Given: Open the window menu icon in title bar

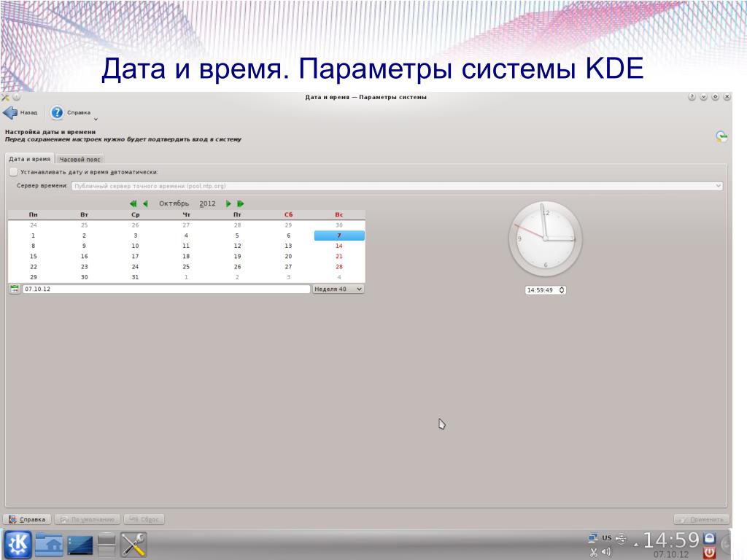Looking at the screenshot, I should click(5, 97).
